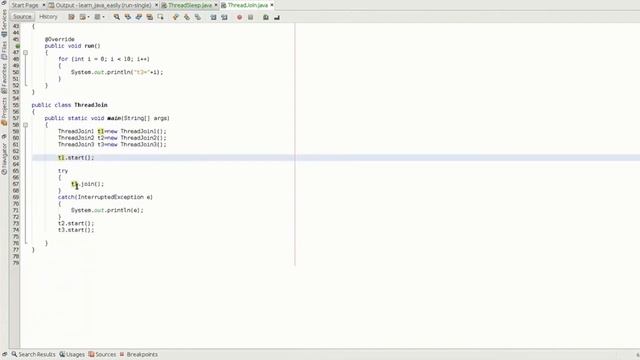This screenshot has width=640, height=360.
Task: Close the ThreadJoin.java tab
Action: coord(272,5)
